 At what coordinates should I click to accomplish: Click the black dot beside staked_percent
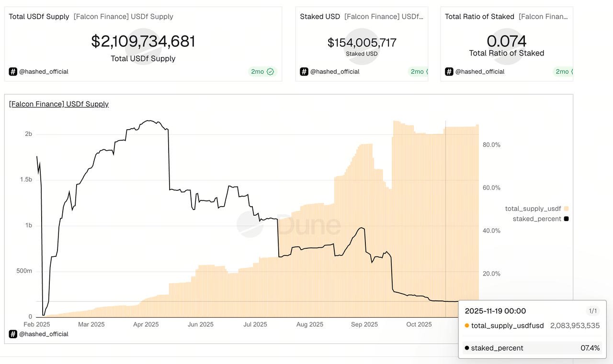[466, 348]
